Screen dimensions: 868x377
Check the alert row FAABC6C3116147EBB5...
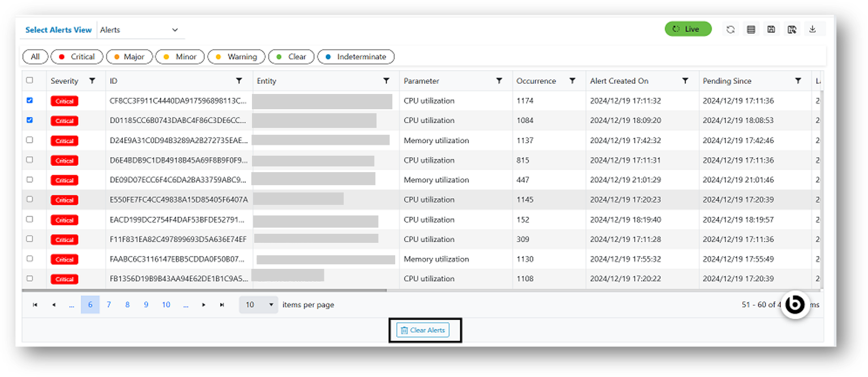pos(30,259)
